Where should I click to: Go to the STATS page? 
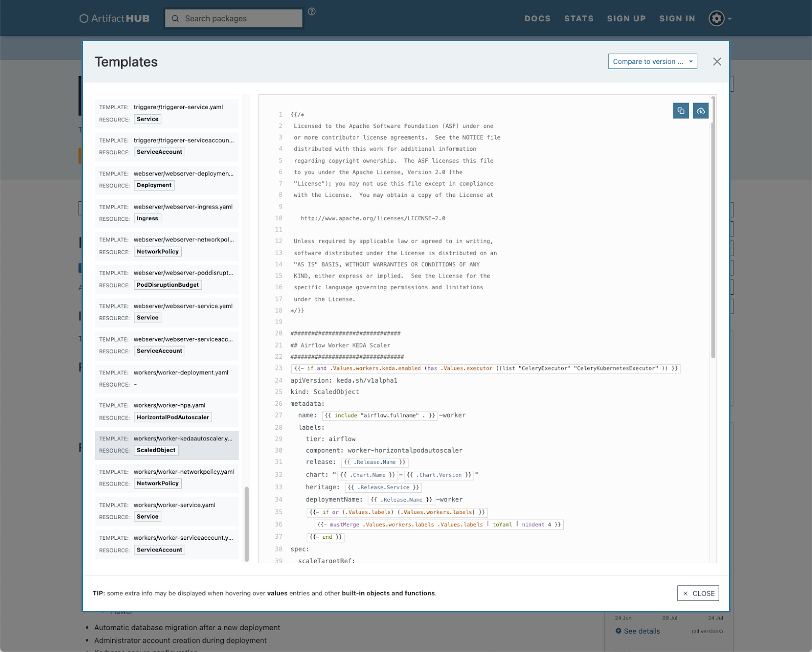pos(579,19)
